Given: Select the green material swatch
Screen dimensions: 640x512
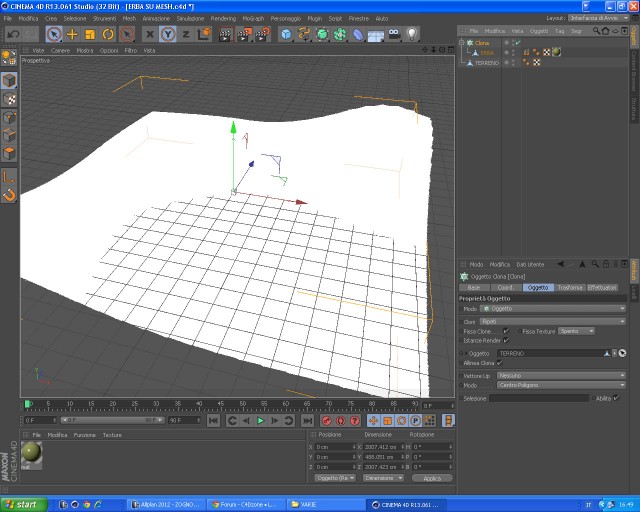Looking at the screenshot, I should click(x=31, y=452).
